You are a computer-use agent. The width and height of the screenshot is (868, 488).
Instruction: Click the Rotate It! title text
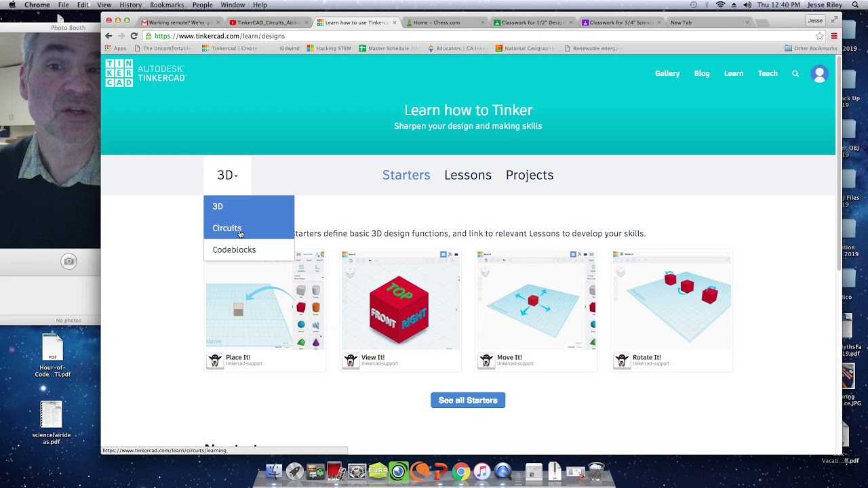click(x=647, y=357)
